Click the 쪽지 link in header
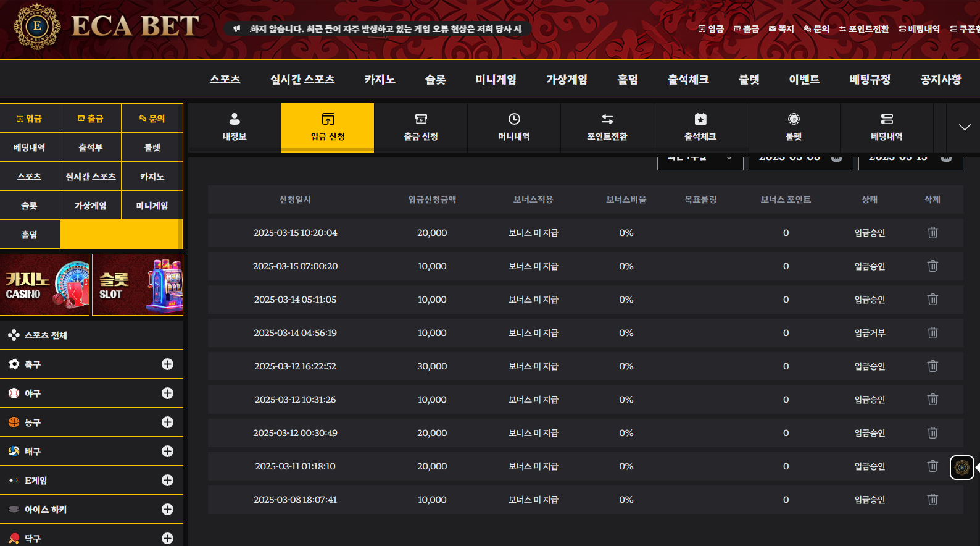 click(x=781, y=29)
